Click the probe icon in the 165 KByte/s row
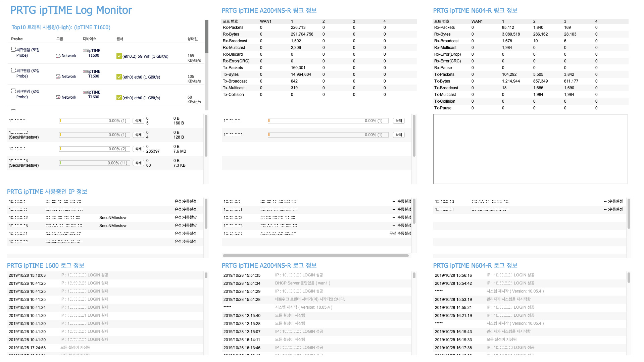644x362 pixels. pyautogui.click(x=13, y=50)
